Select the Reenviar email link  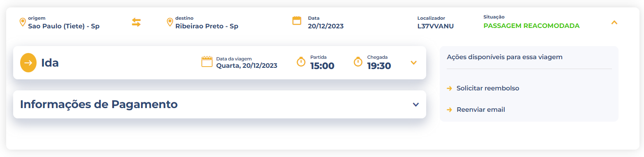click(x=481, y=110)
